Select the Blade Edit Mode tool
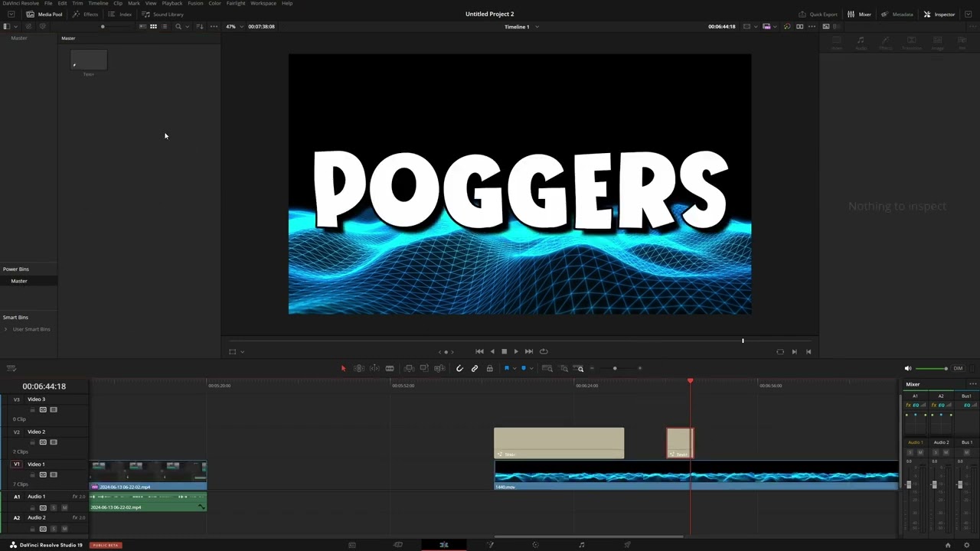 click(x=390, y=368)
